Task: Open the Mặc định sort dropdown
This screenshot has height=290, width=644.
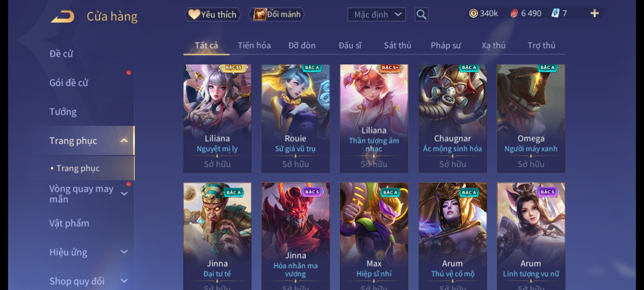Action: coord(376,15)
